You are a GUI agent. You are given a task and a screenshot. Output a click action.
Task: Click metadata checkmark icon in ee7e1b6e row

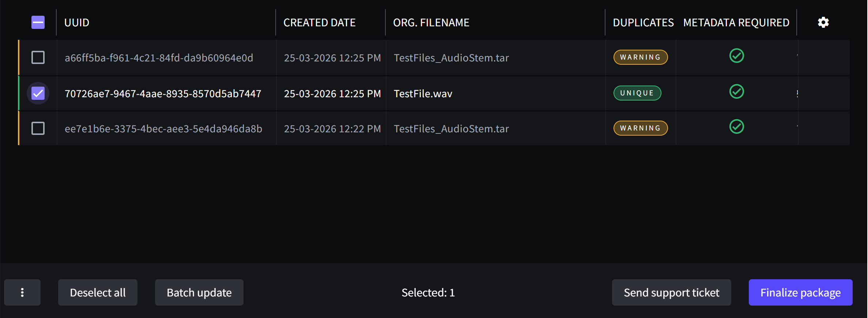point(736,127)
